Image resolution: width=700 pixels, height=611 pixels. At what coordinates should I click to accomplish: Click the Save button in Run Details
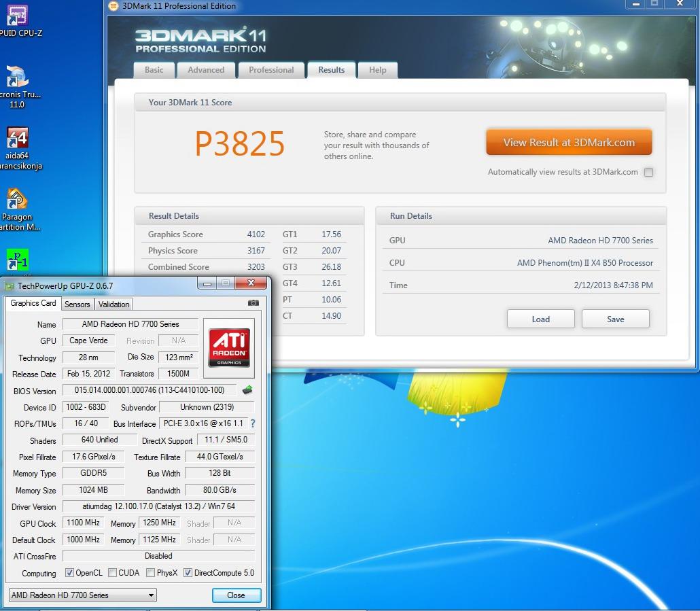point(615,319)
